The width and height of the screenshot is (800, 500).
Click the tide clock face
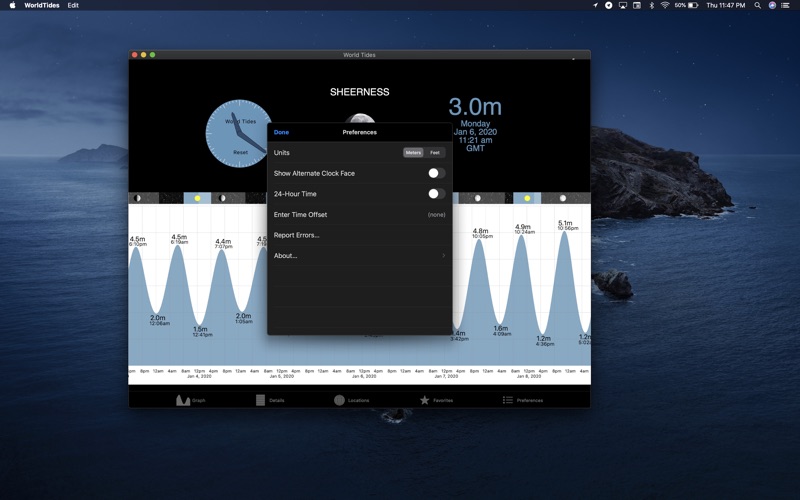coord(239,133)
